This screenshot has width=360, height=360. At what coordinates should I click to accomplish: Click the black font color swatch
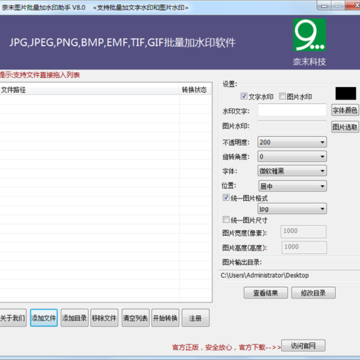(x=346, y=94)
